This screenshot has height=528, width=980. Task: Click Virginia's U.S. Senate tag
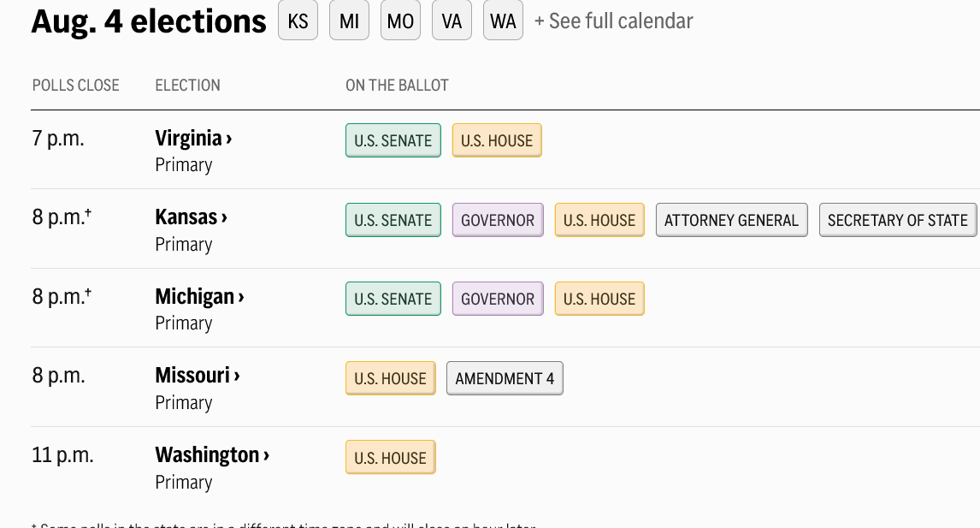[393, 140]
